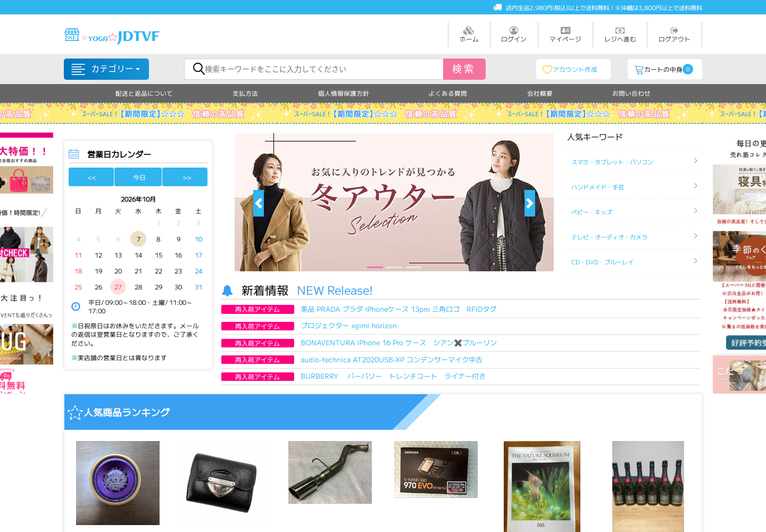Click the JDTVF shop logo
766x532 pixels.
(112, 36)
